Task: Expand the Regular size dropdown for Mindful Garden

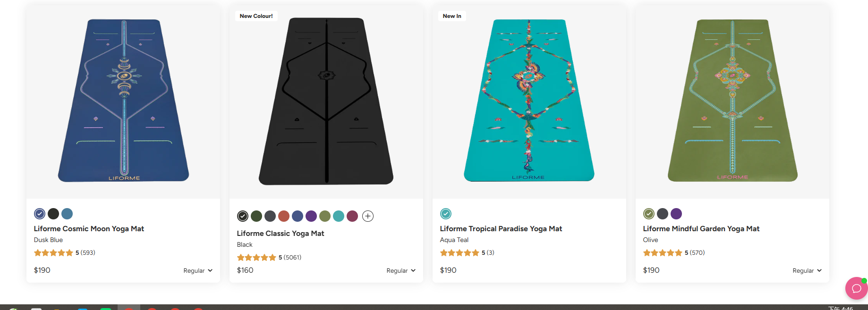Action: coord(807,271)
